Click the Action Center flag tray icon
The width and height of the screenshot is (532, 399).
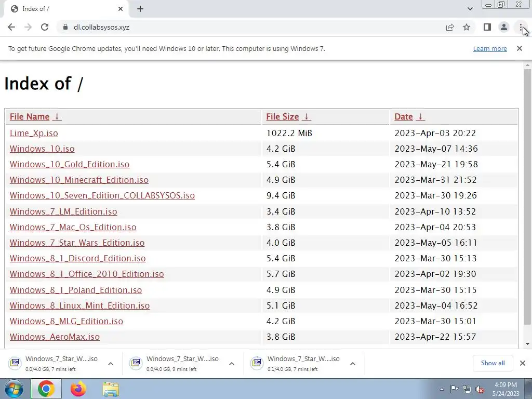coord(454,389)
